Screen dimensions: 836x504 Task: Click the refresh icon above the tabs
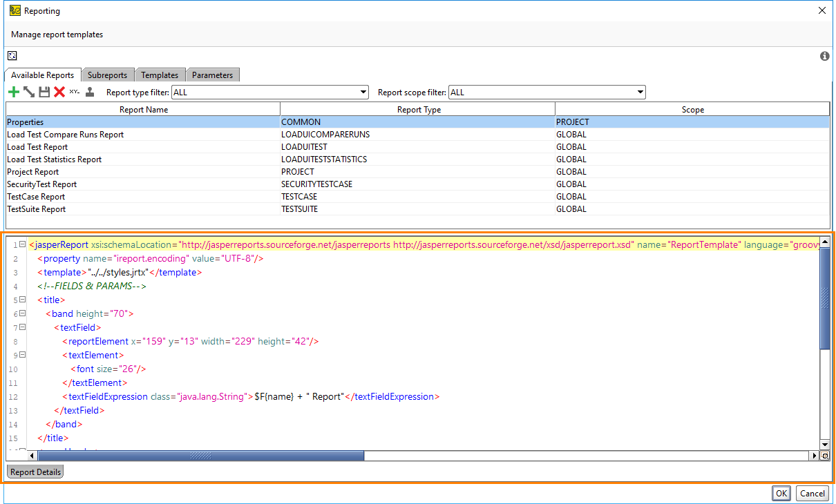[x=12, y=55]
